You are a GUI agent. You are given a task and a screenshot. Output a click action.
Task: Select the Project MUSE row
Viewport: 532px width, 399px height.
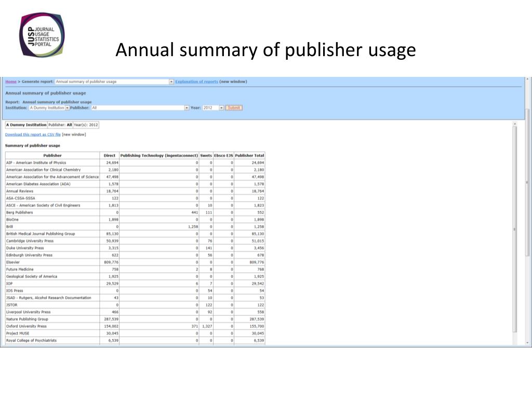pos(135,334)
